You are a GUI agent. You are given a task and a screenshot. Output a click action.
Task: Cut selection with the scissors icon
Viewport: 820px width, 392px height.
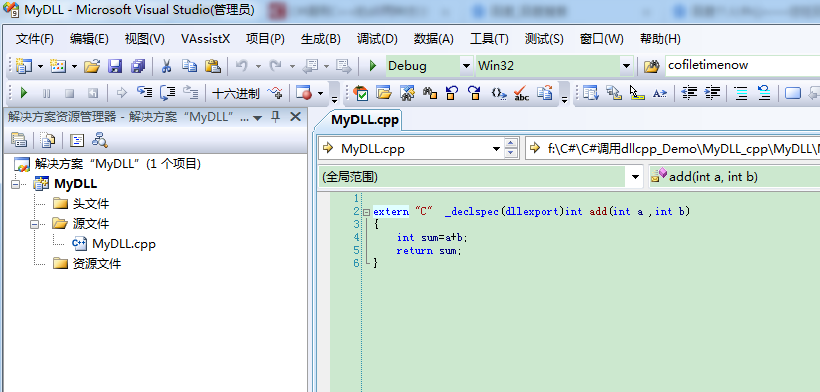[166, 66]
